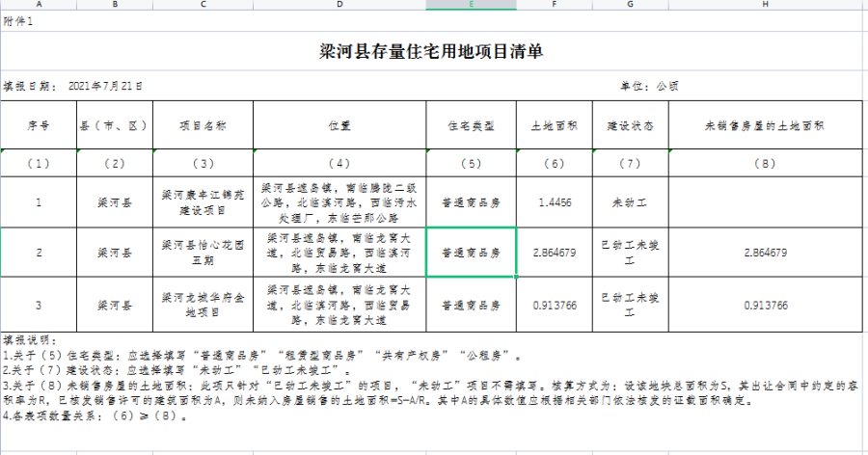868x455 pixels.
Task: Click the 位置 header cell
Action: click(x=339, y=125)
